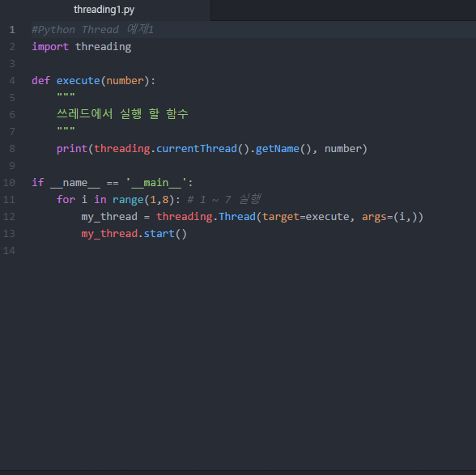Click 'args' keyword argument on line 12
This screenshot has height=475, width=476.
coord(374,217)
